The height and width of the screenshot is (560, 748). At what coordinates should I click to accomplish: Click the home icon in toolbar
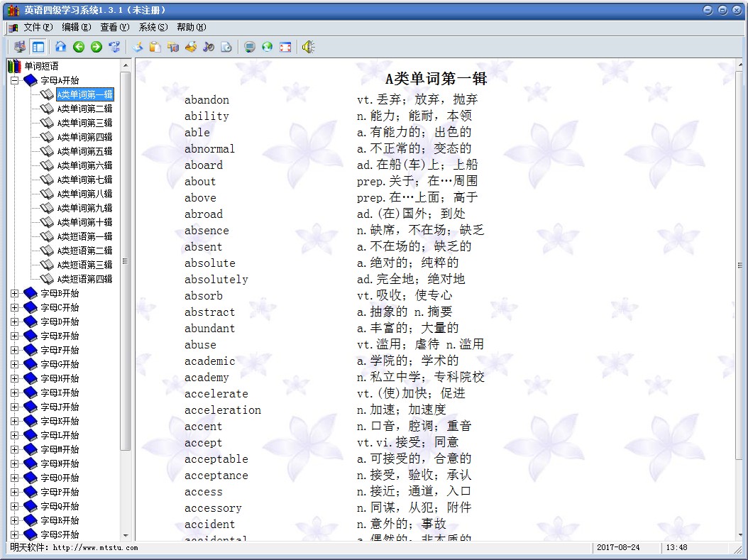pos(60,47)
